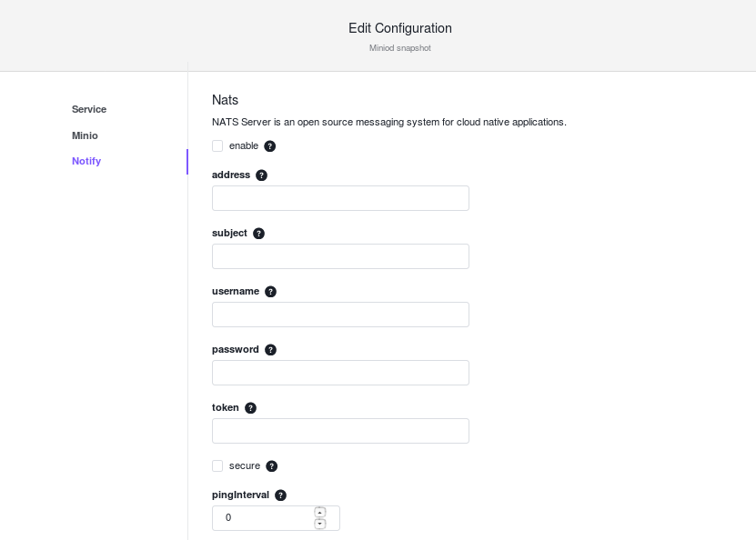This screenshot has height=540, width=756.
Task: Focus the address input field
Action: click(340, 198)
